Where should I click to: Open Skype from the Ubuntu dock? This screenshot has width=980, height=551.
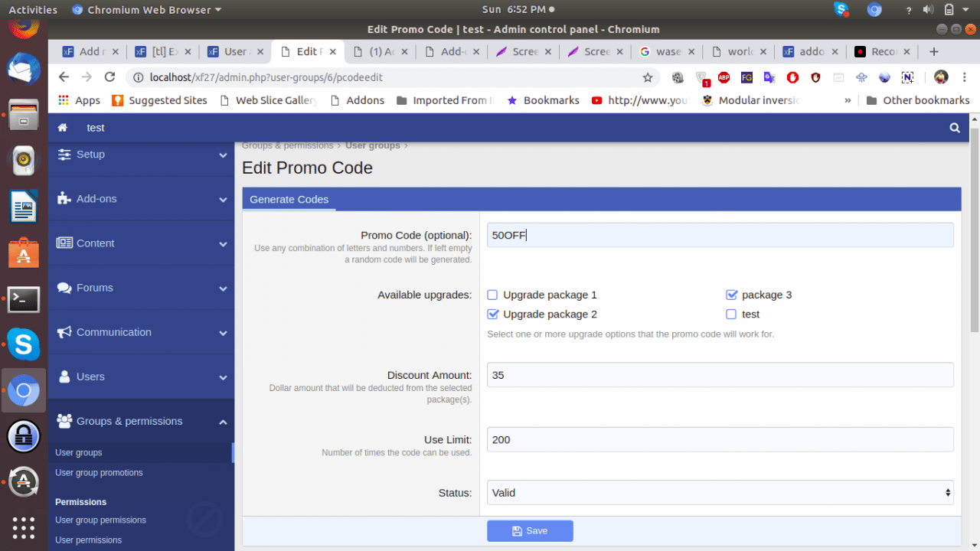tap(23, 344)
